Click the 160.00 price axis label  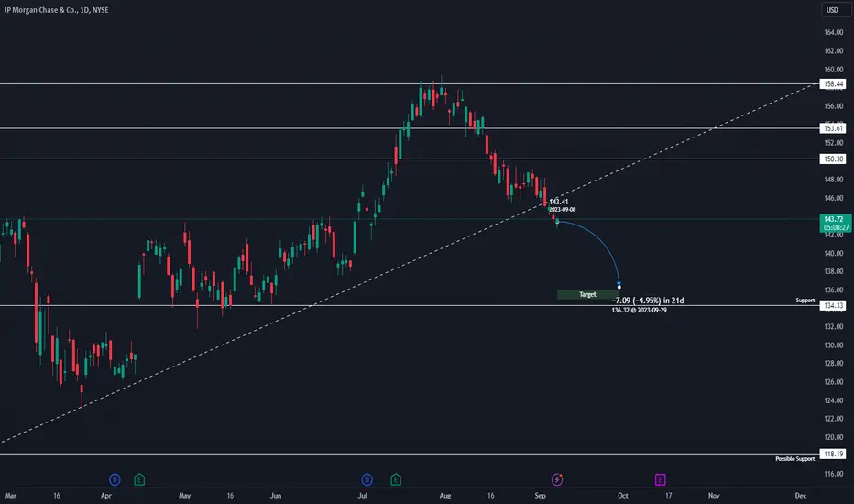click(x=833, y=70)
